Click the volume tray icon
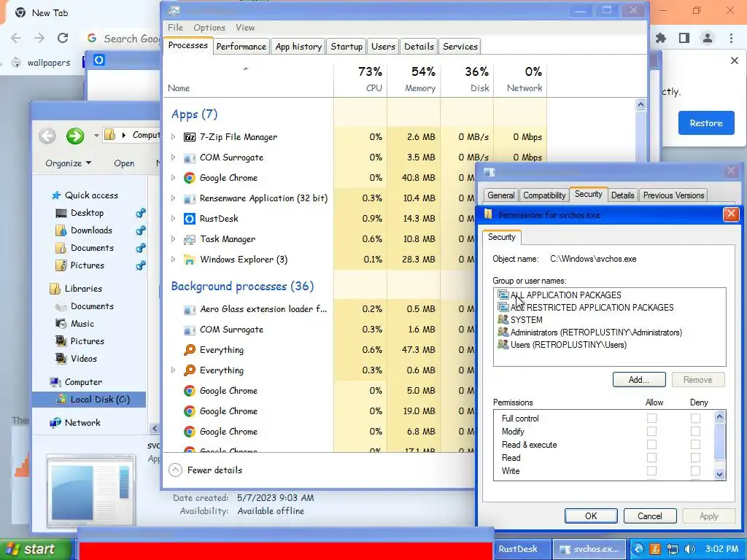The width and height of the screenshot is (747, 560). pyautogui.click(x=689, y=549)
